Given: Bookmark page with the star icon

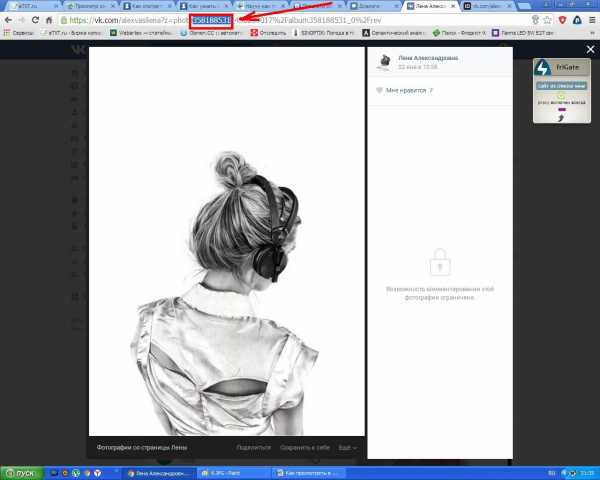Looking at the screenshot, I should pyautogui.click(x=548, y=20).
